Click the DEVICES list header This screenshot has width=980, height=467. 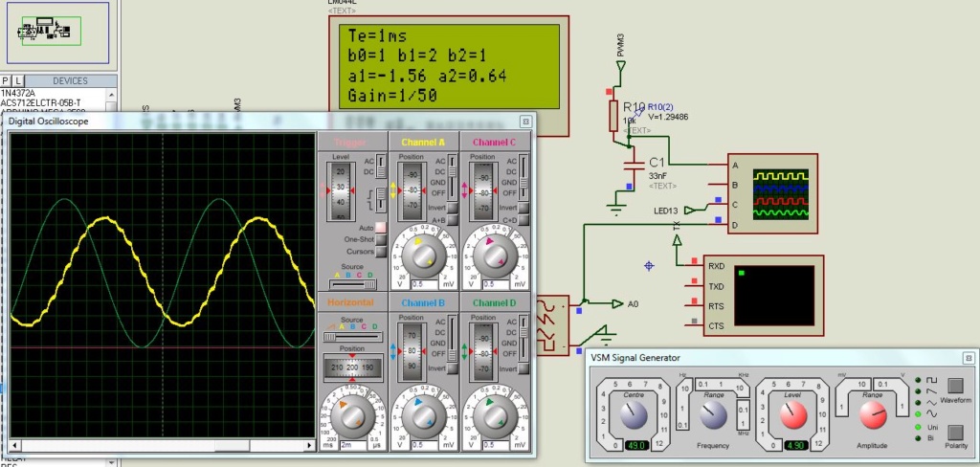pos(70,80)
